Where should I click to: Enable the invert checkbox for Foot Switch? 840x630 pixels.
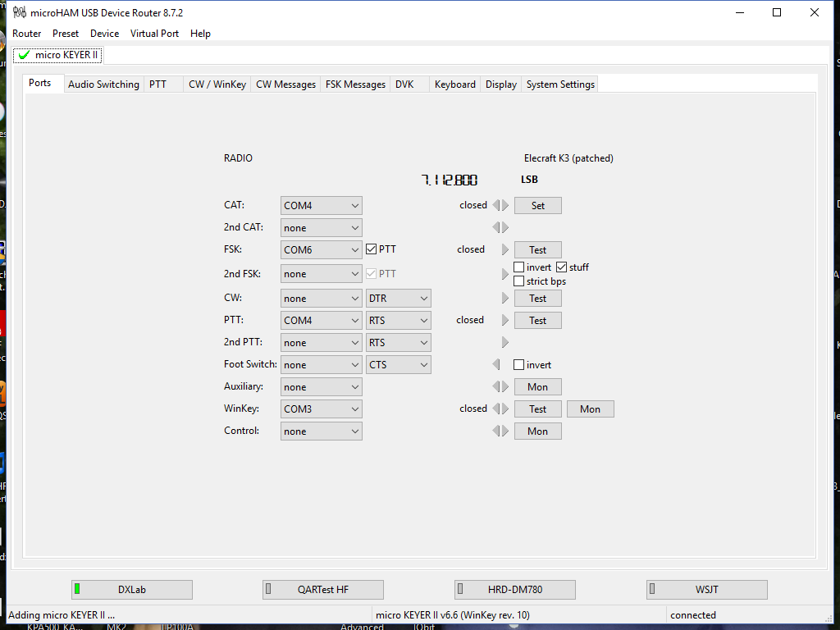[518, 364]
